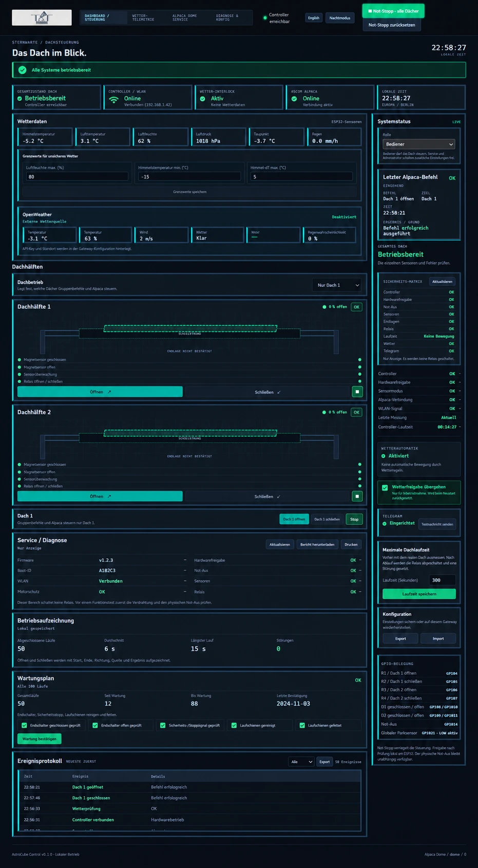Viewport: 478px width, 868px height.
Task: Switch to the Dashboard / Steuerung tab
Action: click(105, 18)
